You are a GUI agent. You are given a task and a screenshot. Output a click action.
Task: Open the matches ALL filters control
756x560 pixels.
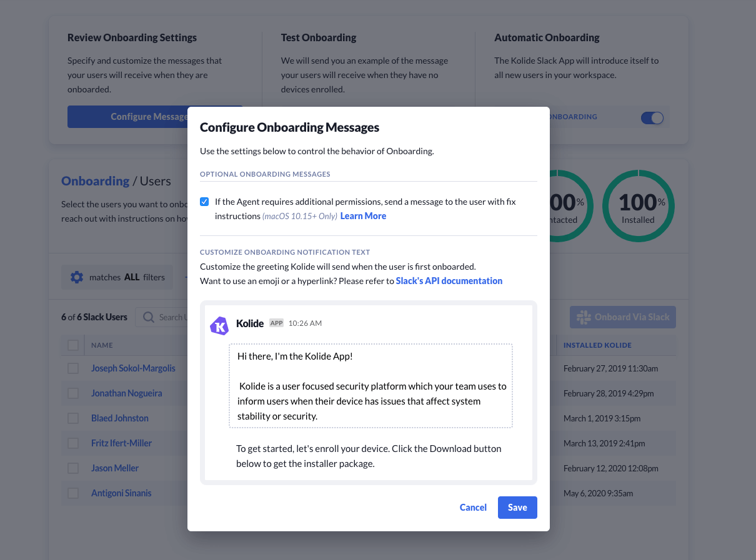127,277
